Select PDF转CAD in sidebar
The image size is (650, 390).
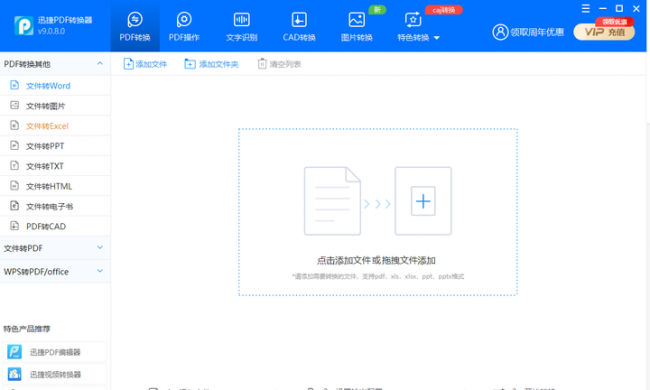55,226
